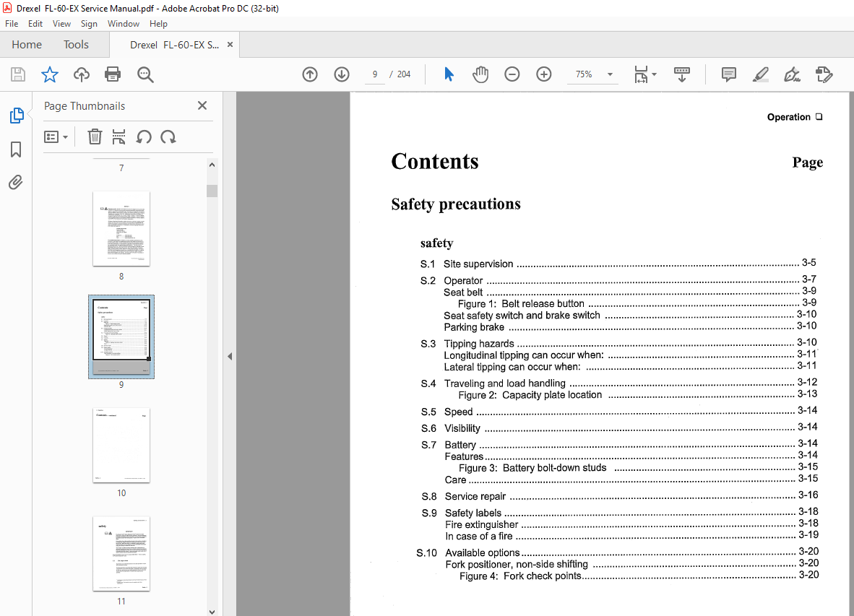The width and height of the screenshot is (854, 616).
Task: Open the Bookmarks sidebar panel
Action: click(16, 149)
